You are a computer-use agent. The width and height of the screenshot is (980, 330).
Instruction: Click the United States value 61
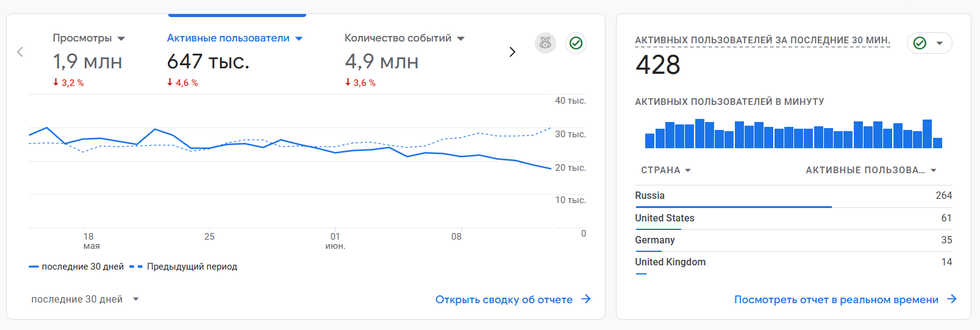pos(946,218)
